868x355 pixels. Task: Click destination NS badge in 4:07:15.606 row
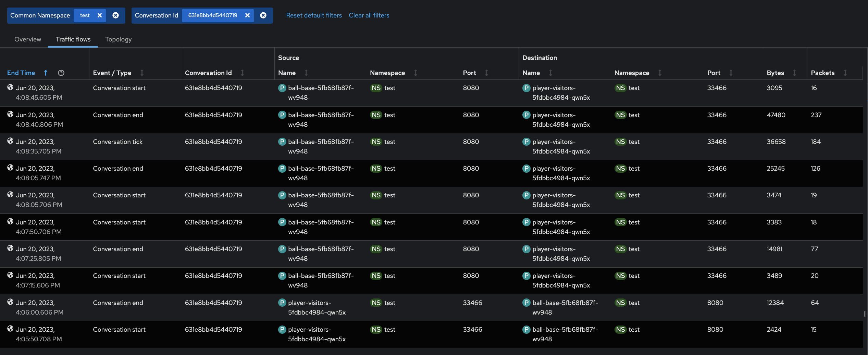620,276
